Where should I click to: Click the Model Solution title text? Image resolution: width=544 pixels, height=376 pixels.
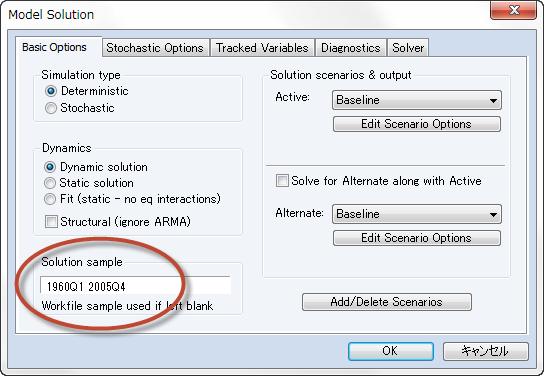pyautogui.click(x=51, y=15)
